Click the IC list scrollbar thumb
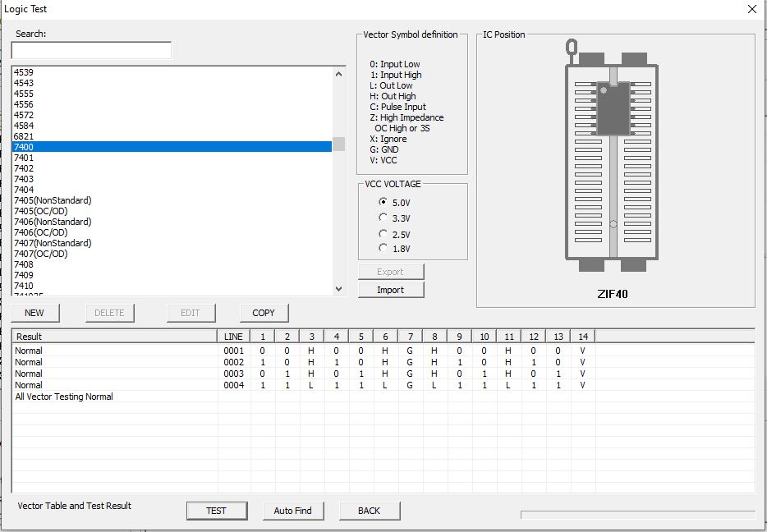Screen dimensions: 767x532 338,144
